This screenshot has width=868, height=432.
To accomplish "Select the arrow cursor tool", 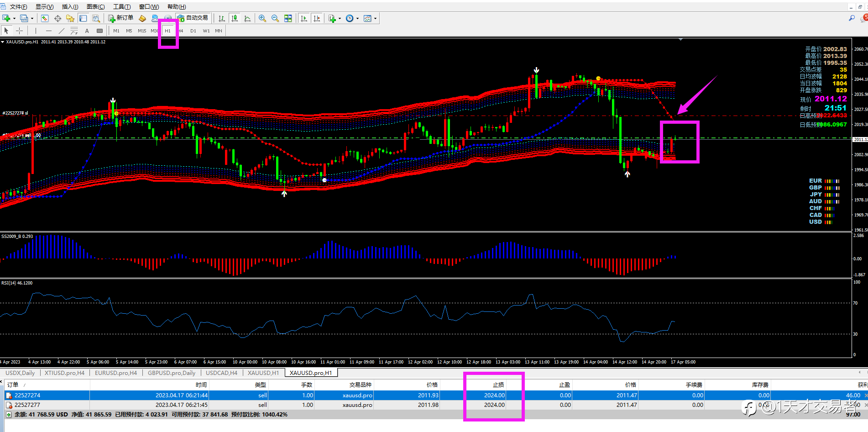I will click(x=6, y=31).
